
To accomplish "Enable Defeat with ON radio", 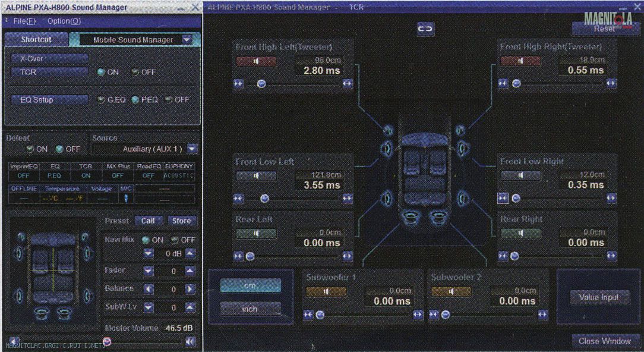I will click(30, 149).
